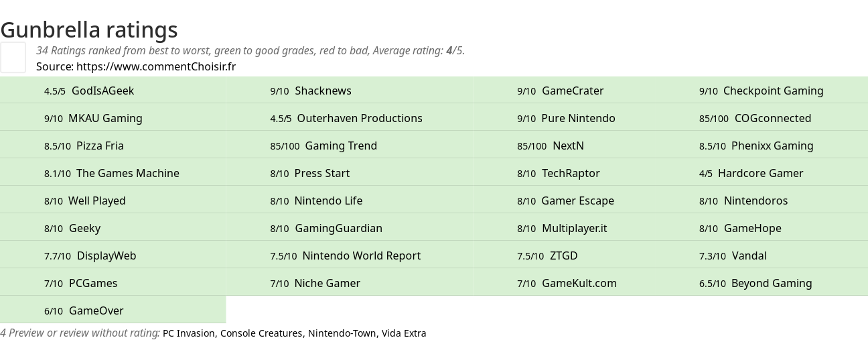Click the commentChoisir.fr source URL

click(x=156, y=66)
